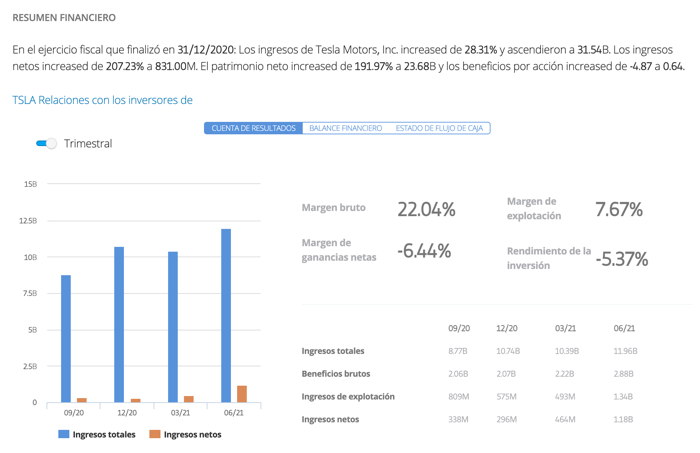This screenshot has height=453, width=700.
Task: Click the 11.96B Ingresos totales cell
Action: 625,351
